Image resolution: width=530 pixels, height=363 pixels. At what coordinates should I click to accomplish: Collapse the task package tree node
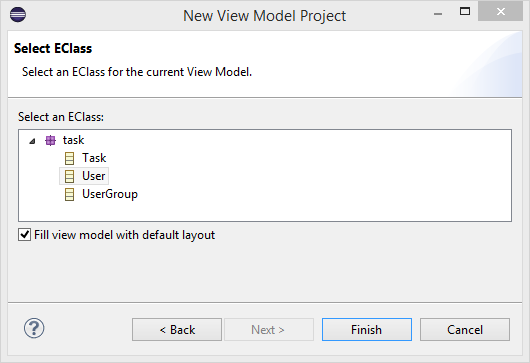pos(32,141)
